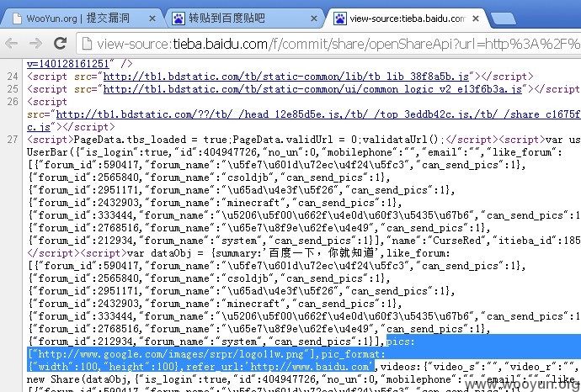Open the tb_lib_38f8a5b.js script link

tap(286, 77)
